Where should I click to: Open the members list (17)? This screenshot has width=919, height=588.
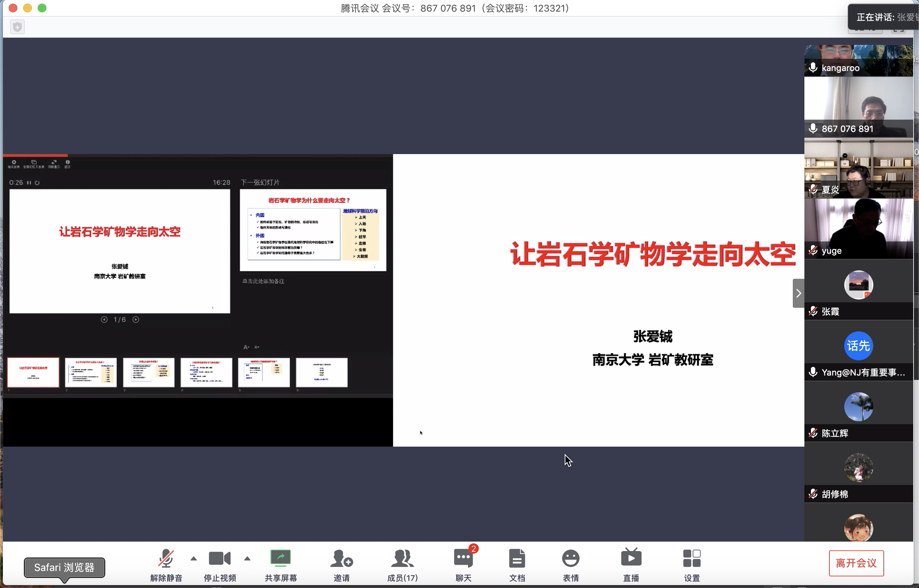402,559
